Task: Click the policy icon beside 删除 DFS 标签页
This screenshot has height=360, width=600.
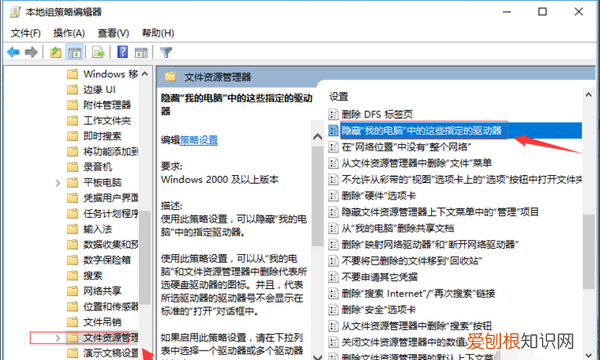Action: 333,114
